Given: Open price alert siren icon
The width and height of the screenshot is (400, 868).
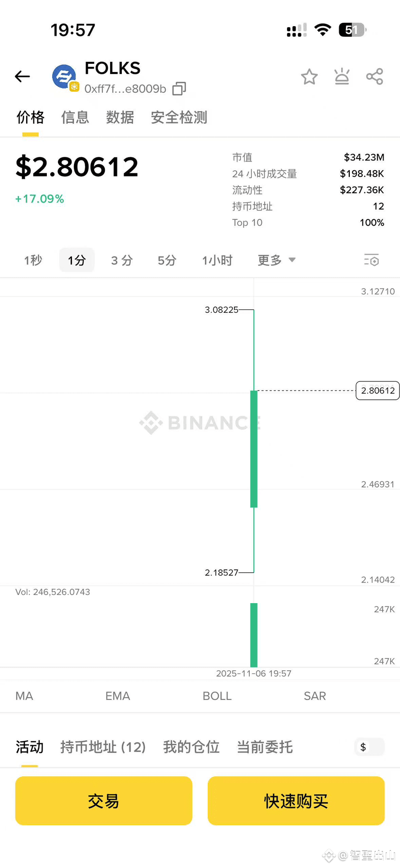Looking at the screenshot, I should click(x=342, y=76).
